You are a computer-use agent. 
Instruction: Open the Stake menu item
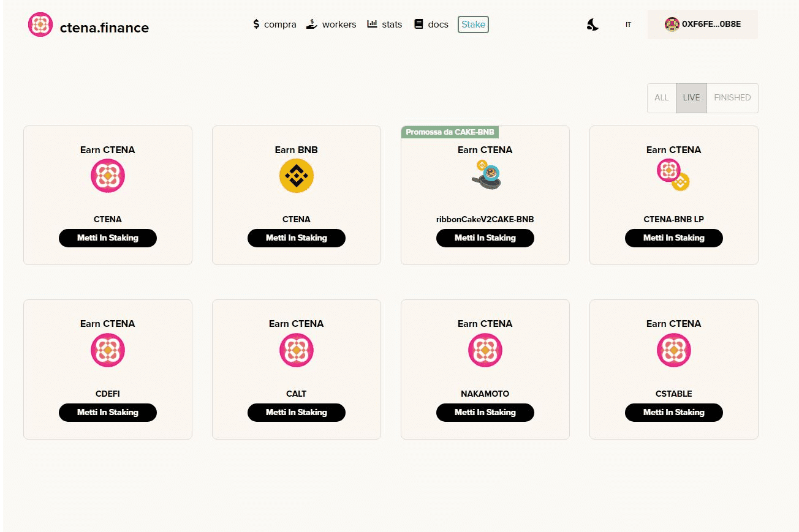472,24
